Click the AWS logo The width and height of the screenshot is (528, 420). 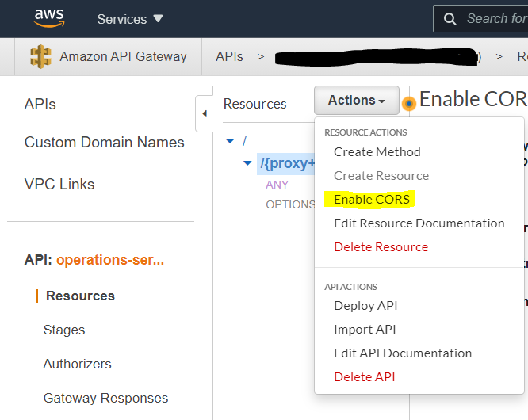click(x=49, y=18)
